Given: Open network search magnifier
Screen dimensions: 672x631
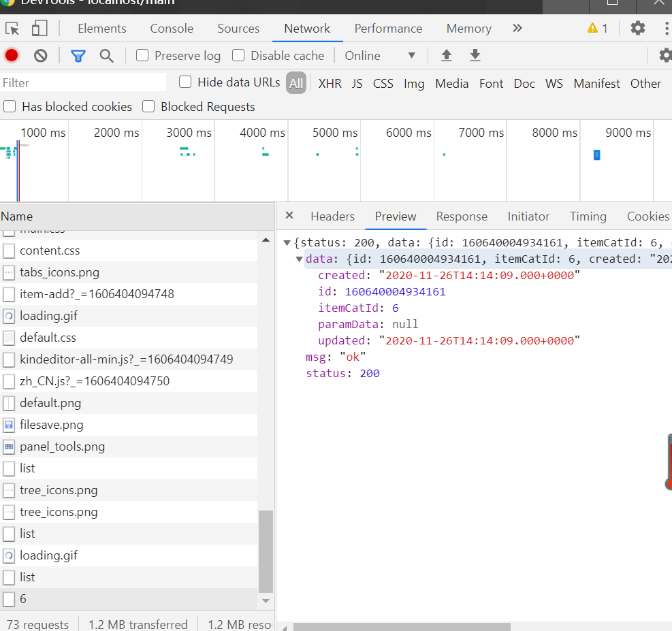Looking at the screenshot, I should [x=106, y=56].
